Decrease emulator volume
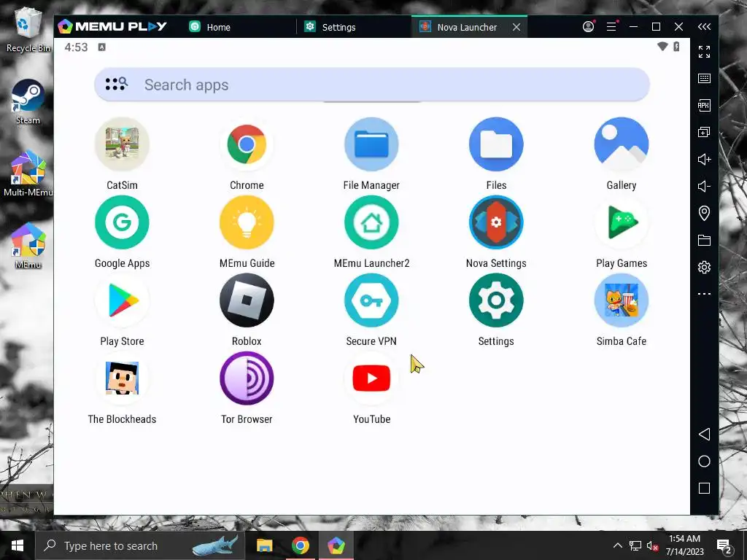The height and width of the screenshot is (560, 747). pos(704,186)
